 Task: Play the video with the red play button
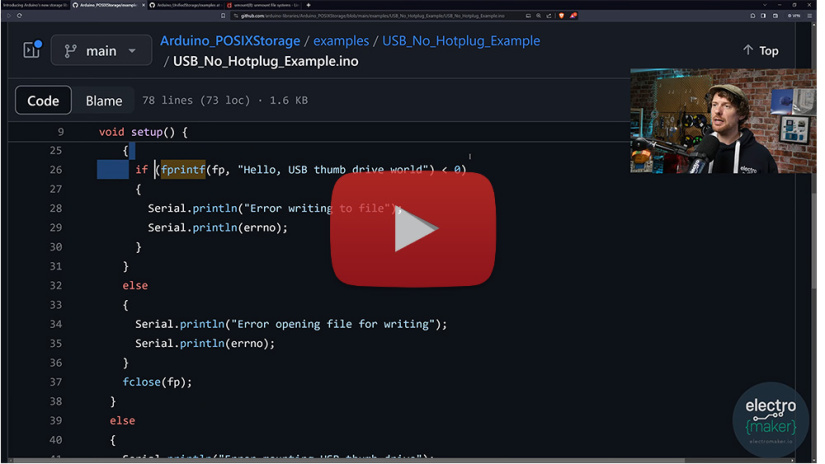click(x=413, y=229)
